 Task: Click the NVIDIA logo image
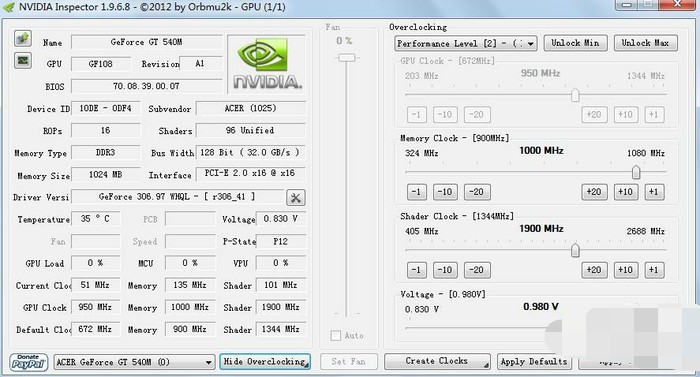click(x=267, y=64)
